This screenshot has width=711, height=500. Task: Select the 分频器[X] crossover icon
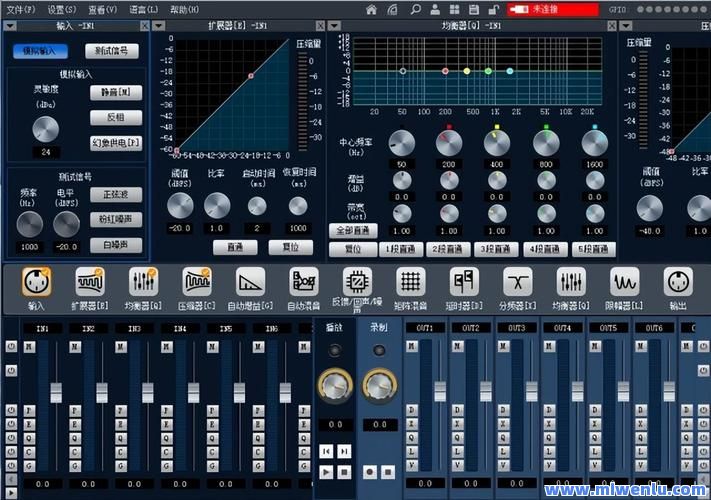[517, 282]
